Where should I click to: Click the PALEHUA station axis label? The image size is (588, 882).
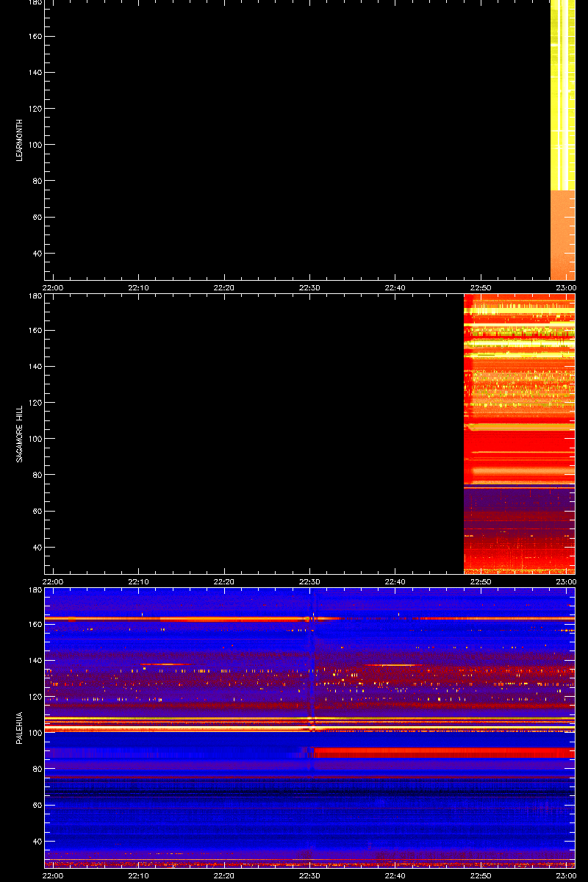[20, 728]
